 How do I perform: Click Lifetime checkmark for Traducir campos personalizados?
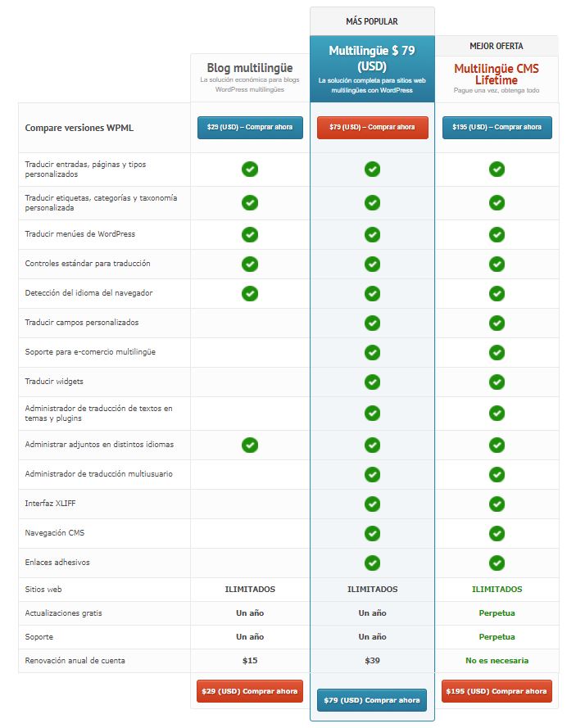click(497, 323)
